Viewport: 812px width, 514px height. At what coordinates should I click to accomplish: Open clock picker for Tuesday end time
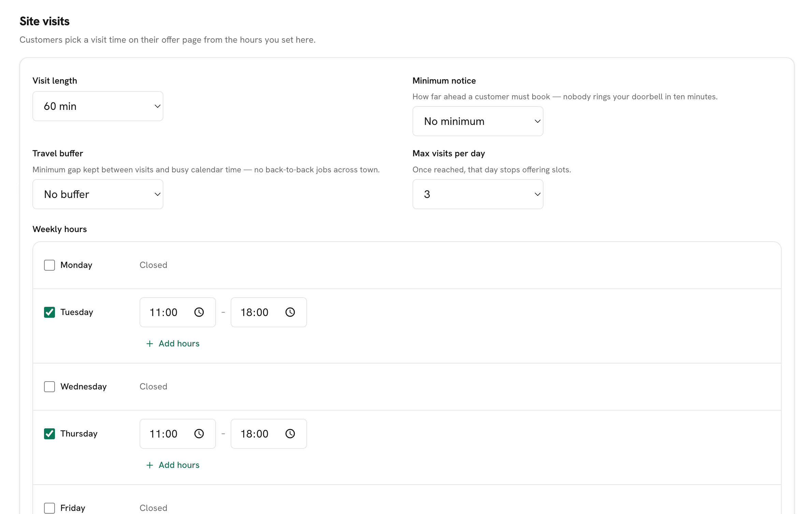pyautogui.click(x=290, y=312)
